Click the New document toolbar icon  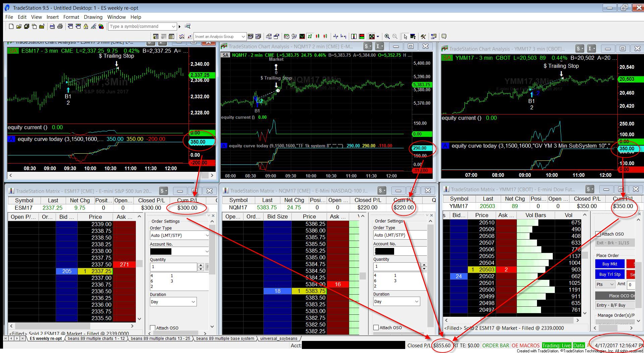click(x=11, y=27)
